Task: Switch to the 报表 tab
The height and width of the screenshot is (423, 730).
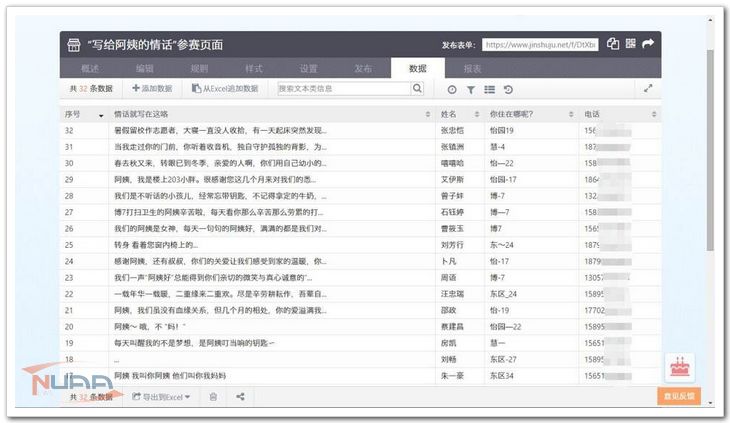Action: pos(471,69)
